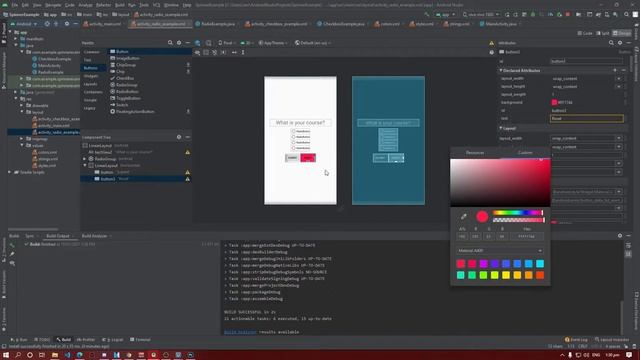640x360 pixels.
Task: Click the stop app red square icon
Action: pyautogui.click(x=568, y=15)
